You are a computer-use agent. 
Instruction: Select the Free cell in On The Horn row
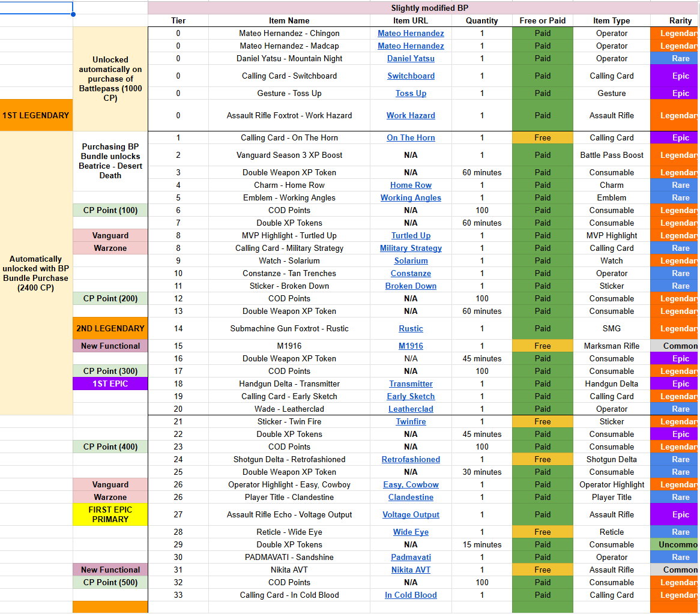pos(543,138)
